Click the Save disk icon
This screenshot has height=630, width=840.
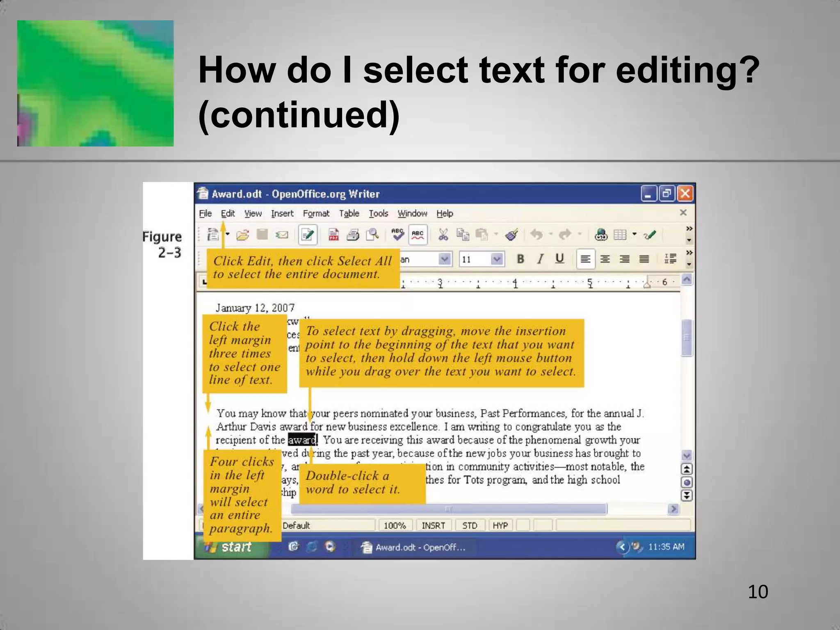coord(262,235)
